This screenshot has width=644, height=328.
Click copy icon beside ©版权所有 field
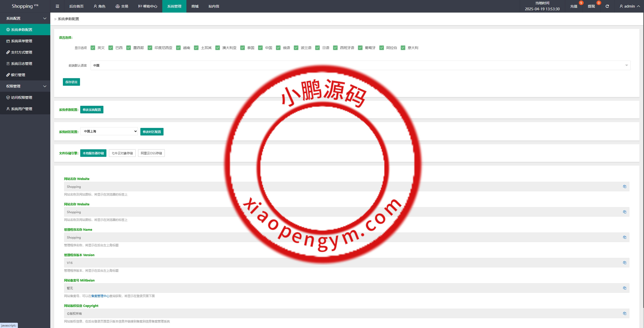point(624,313)
